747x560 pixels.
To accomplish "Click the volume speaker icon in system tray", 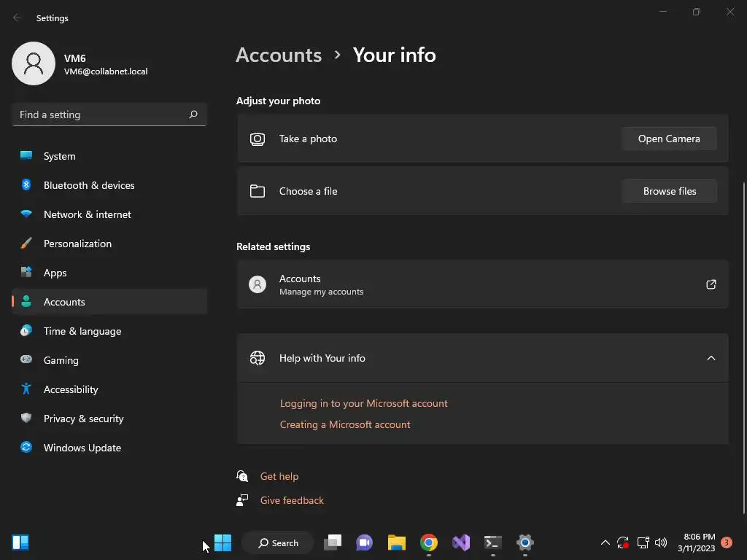I will [661, 542].
